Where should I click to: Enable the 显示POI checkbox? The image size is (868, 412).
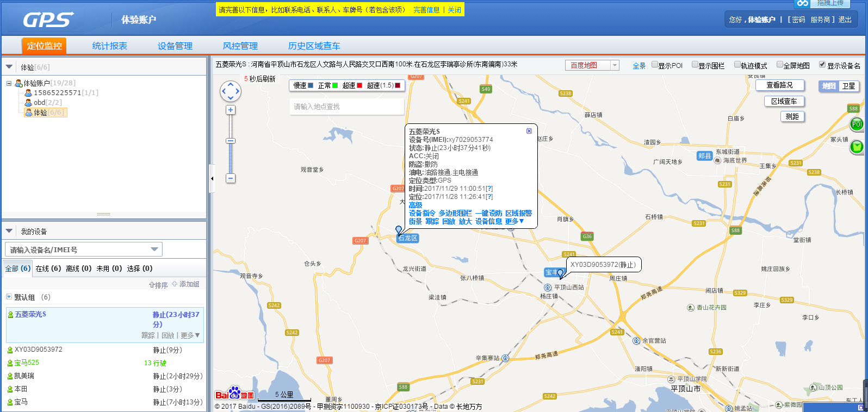[655, 65]
